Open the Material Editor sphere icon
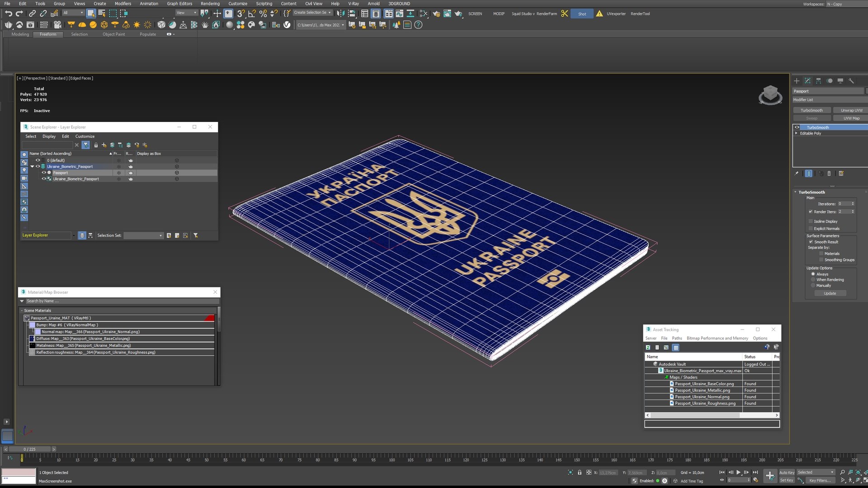 tap(230, 25)
